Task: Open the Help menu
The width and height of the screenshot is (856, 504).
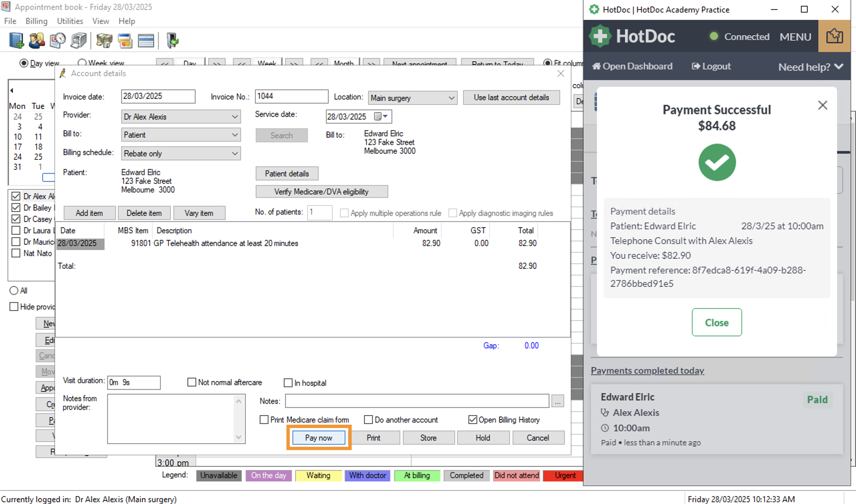Action: 127,21
